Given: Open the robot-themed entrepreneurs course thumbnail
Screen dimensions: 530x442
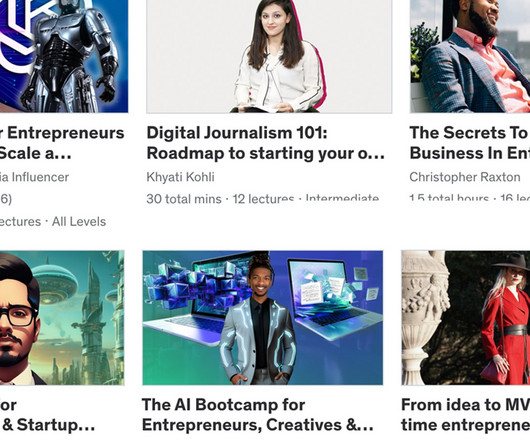Looking at the screenshot, I should click(x=64, y=56).
